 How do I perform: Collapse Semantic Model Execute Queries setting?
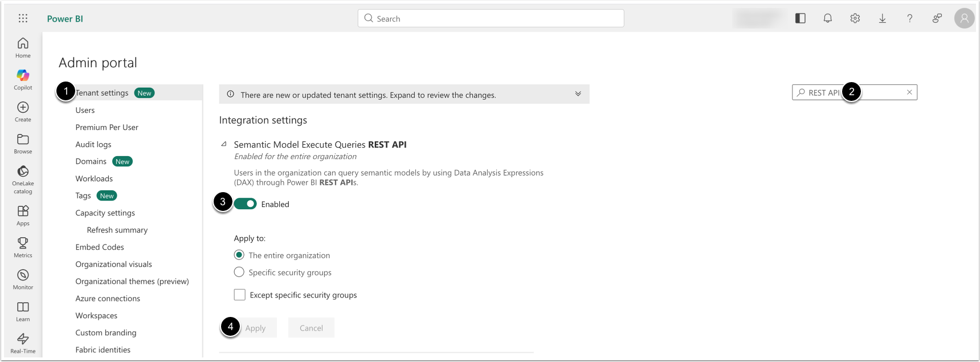[x=224, y=144]
